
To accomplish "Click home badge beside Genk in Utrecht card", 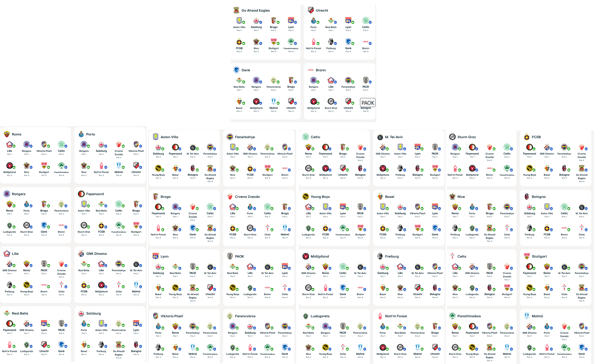I will [x=353, y=44].
